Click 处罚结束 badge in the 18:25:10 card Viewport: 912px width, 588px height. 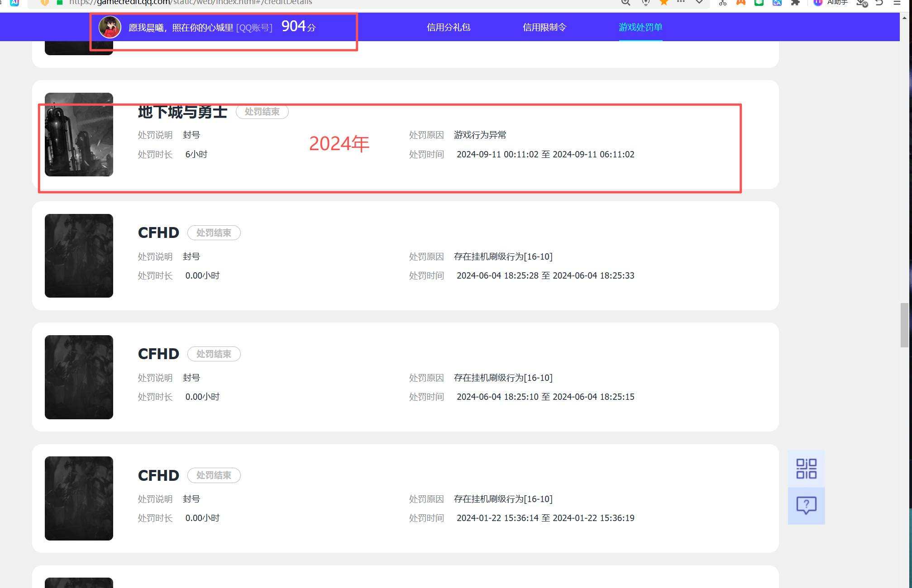214,354
